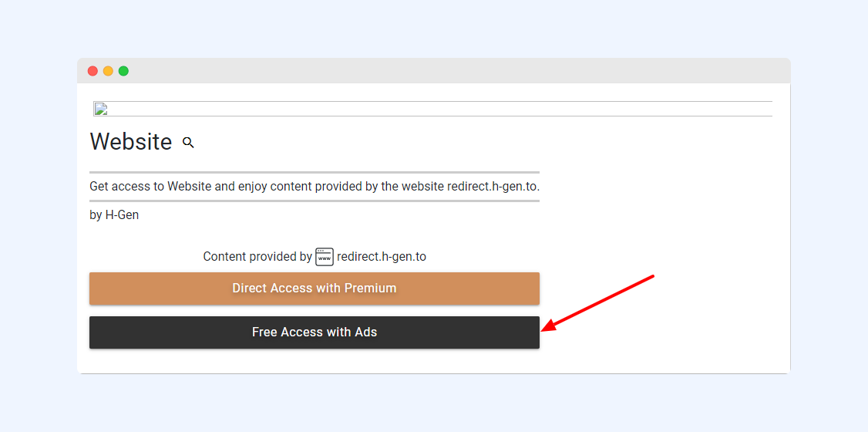Click the 'by H-Gen' author text
This screenshot has height=432, width=868.
[114, 215]
